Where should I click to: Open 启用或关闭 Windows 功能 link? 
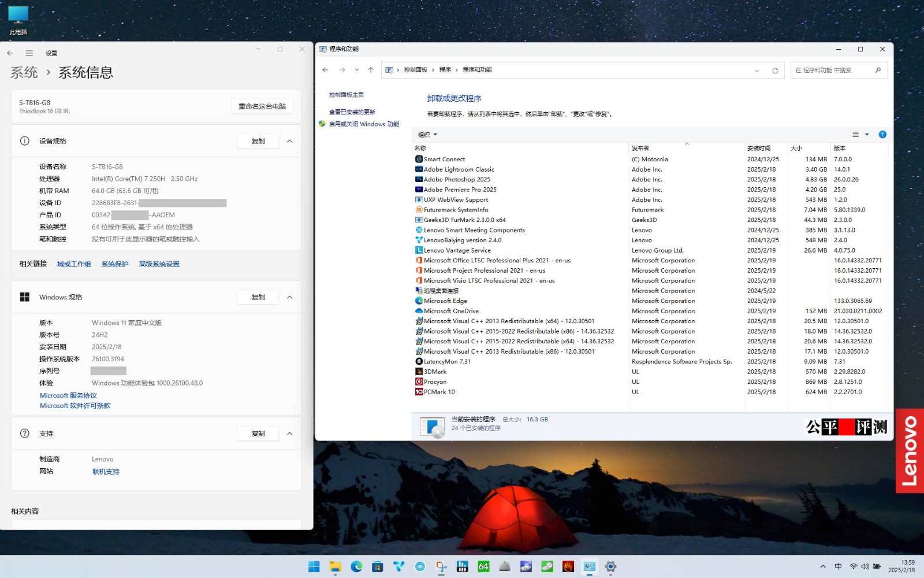point(364,124)
